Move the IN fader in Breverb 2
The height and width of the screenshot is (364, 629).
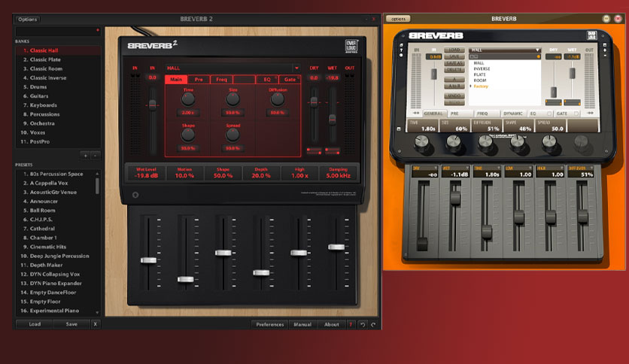(x=153, y=105)
